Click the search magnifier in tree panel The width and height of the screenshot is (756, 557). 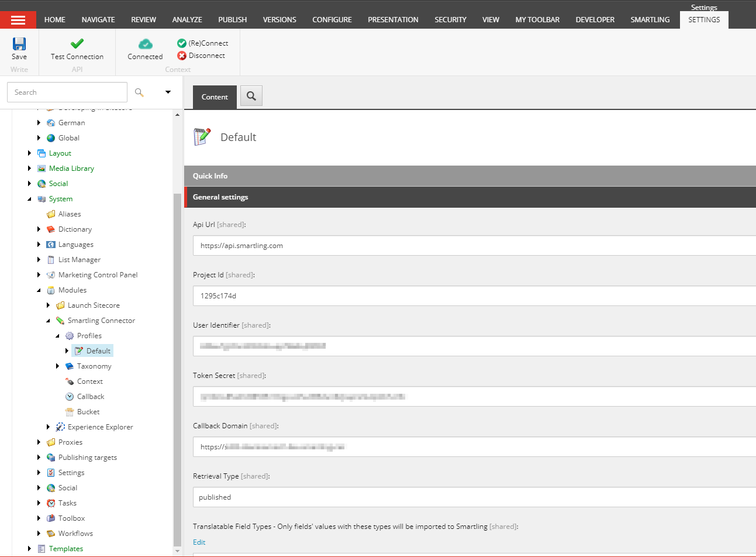139,92
